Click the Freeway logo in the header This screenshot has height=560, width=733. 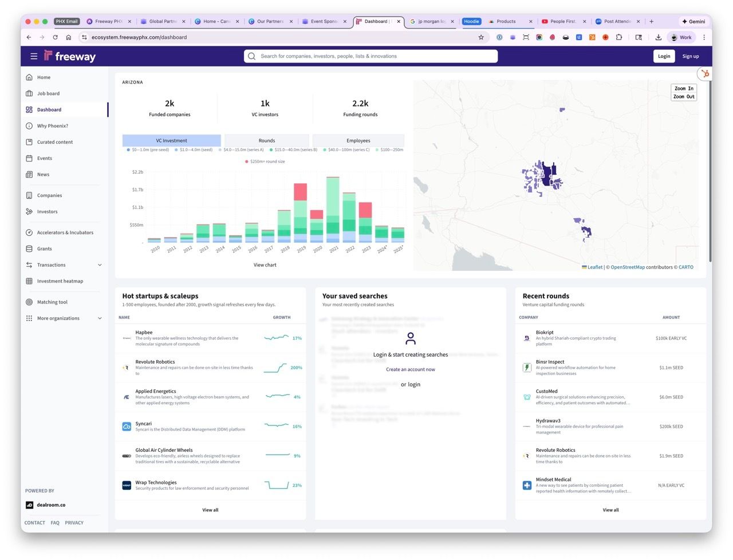[70, 56]
